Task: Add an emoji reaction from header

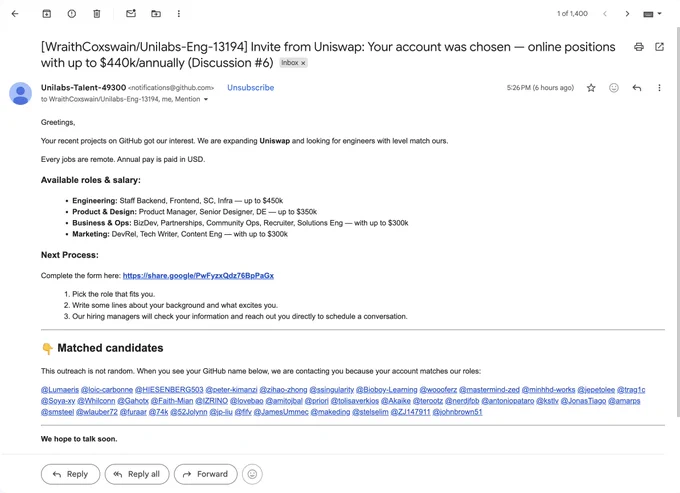Action: click(x=614, y=88)
